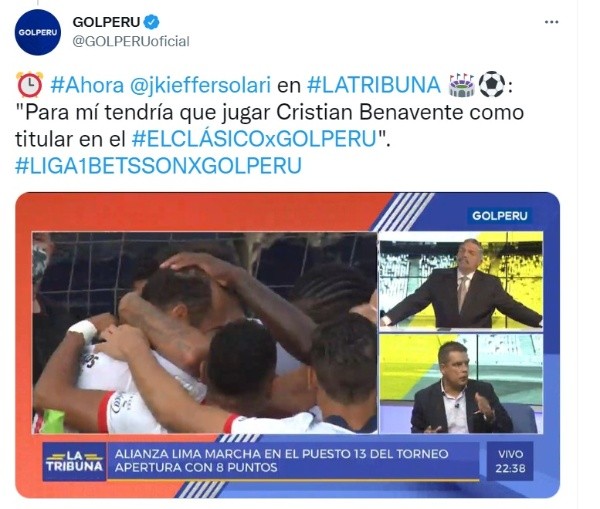Click the GOLPERU display name
Screen dimensions: 600x509
pyautogui.click(x=106, y=22)
